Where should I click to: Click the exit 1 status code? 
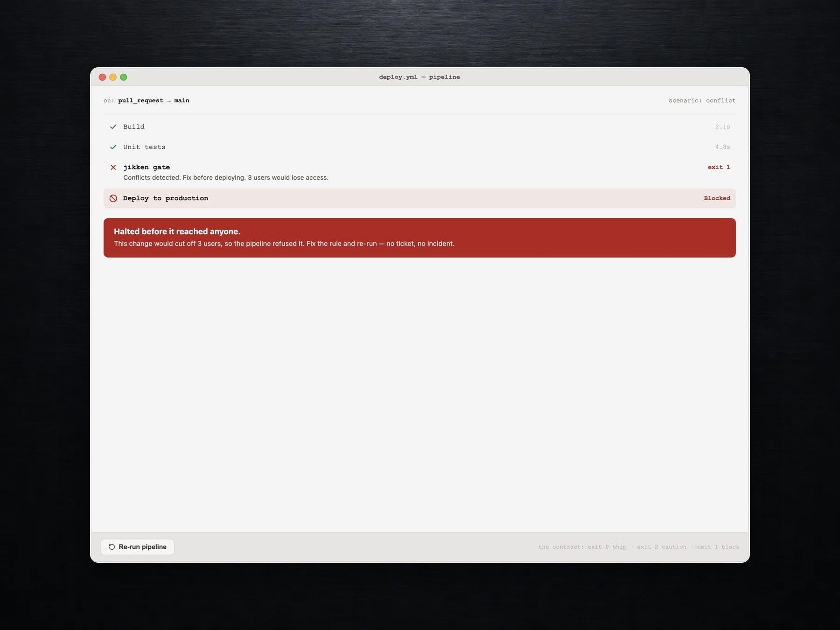[719, 167]
